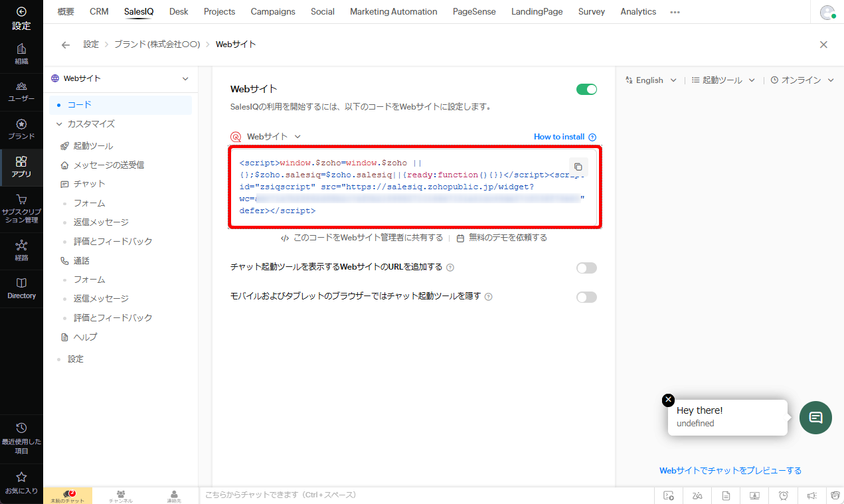Screen dimensions: 844x504
Task: Select ヘルプ in the settings tree
Action: coord(86,337)
